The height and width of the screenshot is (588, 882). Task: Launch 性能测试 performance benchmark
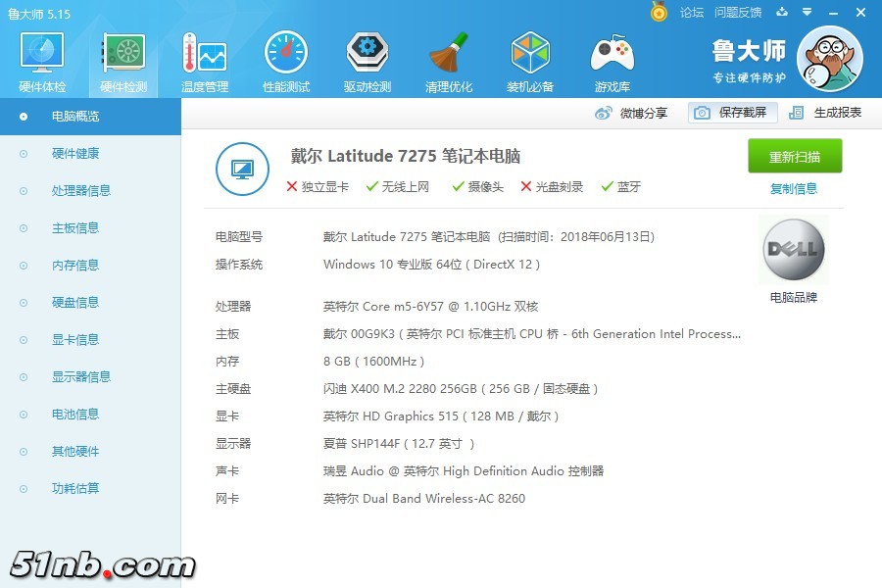pyautogui.click(x=285, y=59)
